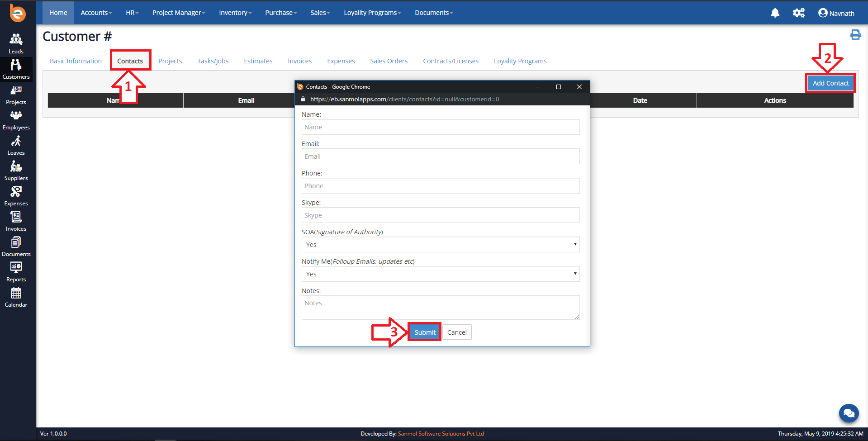Open the Navnath user profile menu

point(836,13)
